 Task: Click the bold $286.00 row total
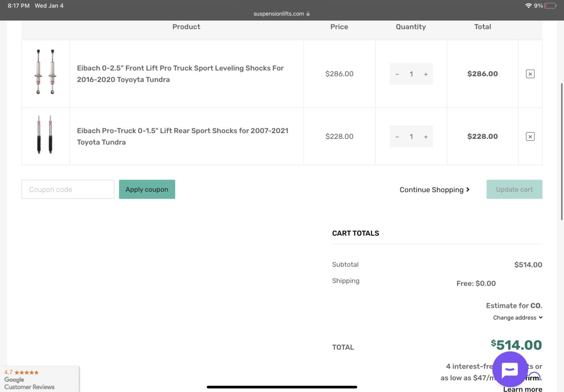(x=482, y=74)
